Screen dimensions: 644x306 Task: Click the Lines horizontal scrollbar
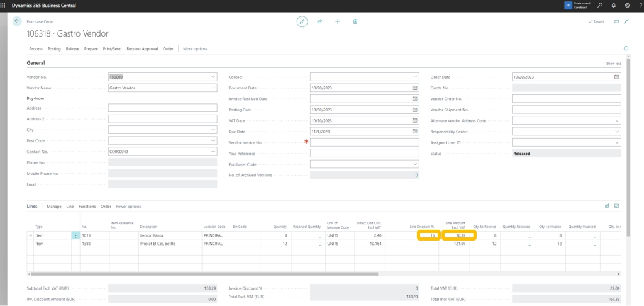click(x=204, y=273)
